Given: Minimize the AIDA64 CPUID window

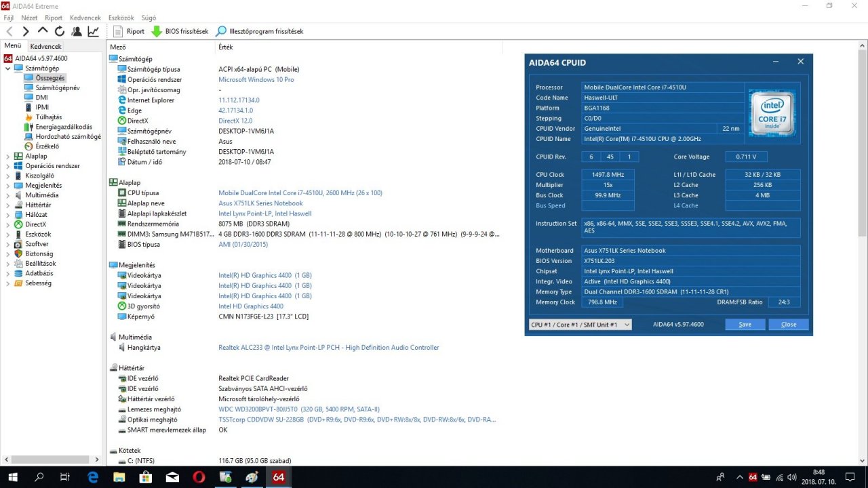Looking at the screenshot, I should pos(776,62).
